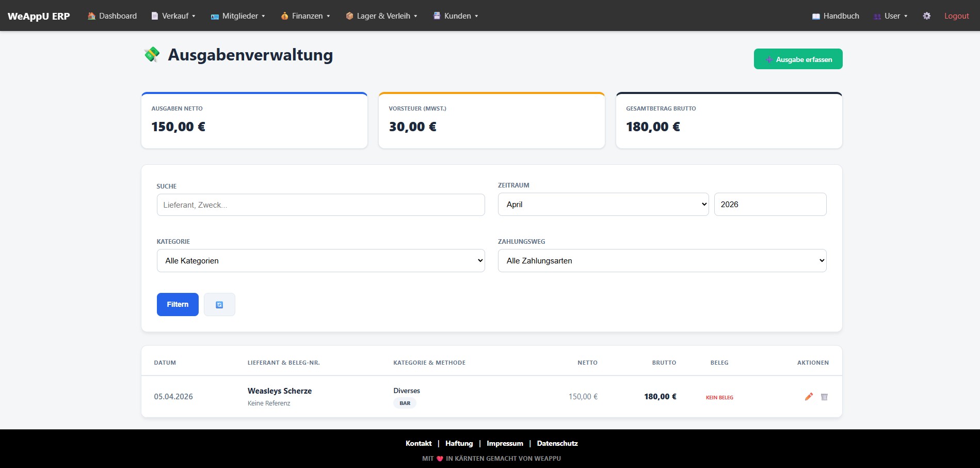This screenshot has width=980, height=468.
Task: Open the month dropdown showing April
Action: [603, 204]
